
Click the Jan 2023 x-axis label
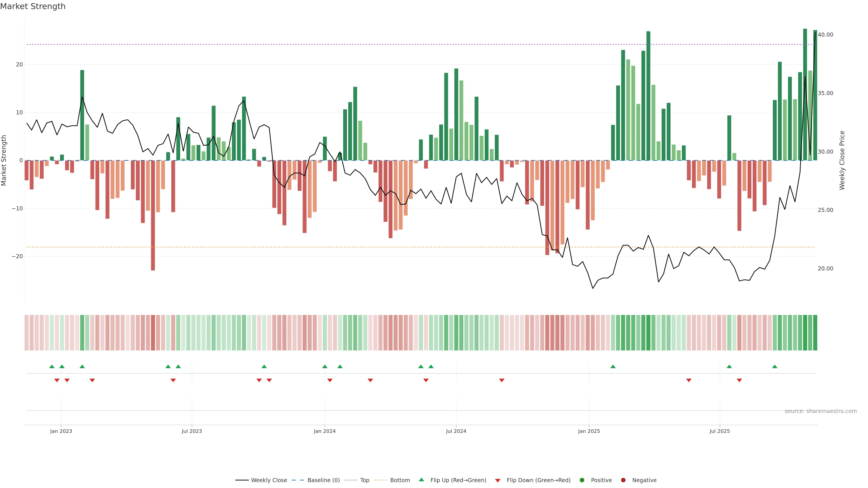click(x=61, y=431)
